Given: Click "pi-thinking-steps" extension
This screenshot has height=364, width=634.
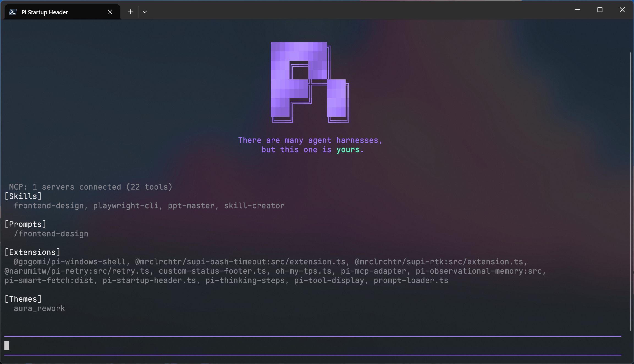Looking at the screenshot, I should 245,280.
